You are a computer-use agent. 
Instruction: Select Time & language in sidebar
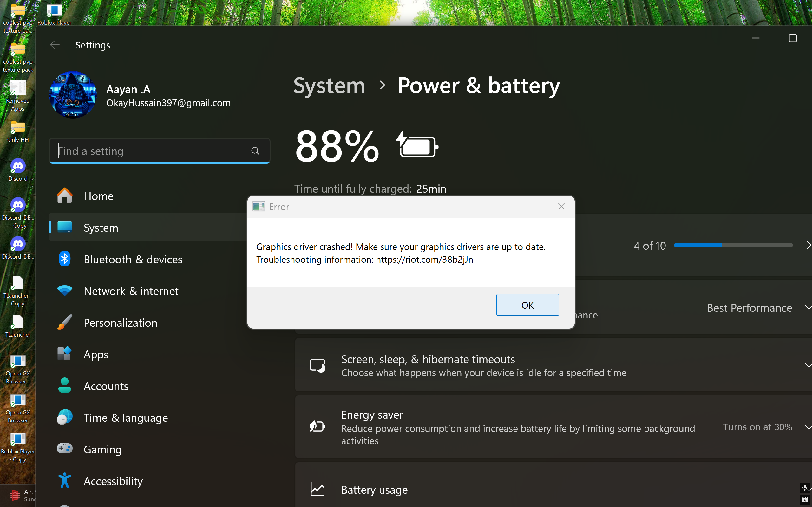126,418
